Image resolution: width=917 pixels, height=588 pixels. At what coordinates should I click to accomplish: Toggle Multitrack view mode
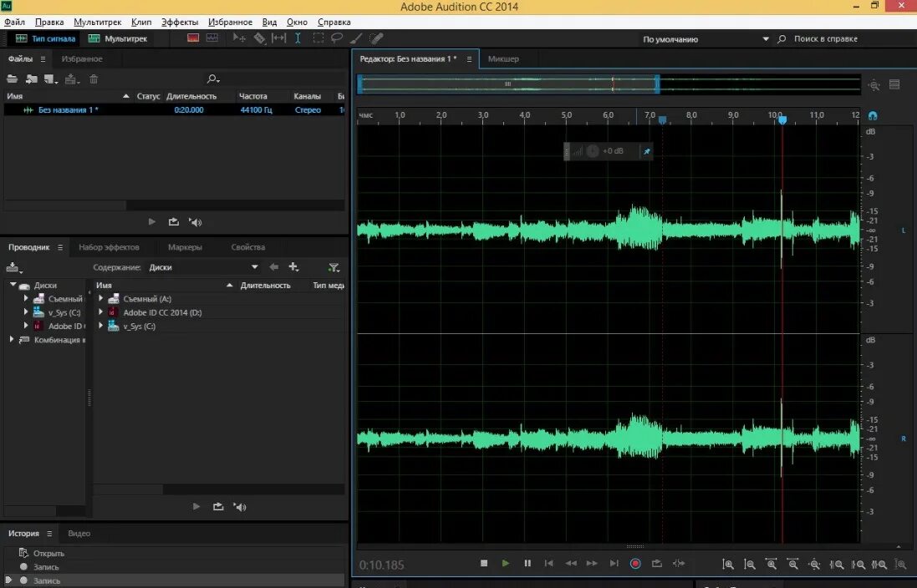(118, 38)
